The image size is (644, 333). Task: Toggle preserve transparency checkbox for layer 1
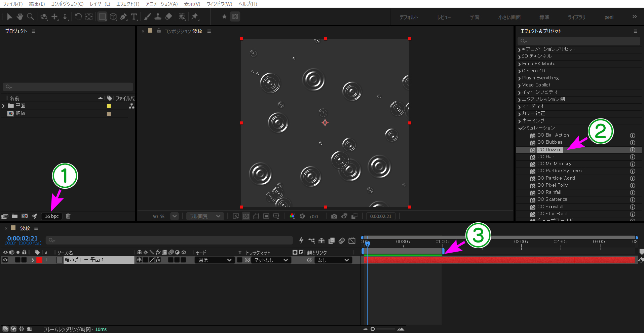[x=239, y=260]
